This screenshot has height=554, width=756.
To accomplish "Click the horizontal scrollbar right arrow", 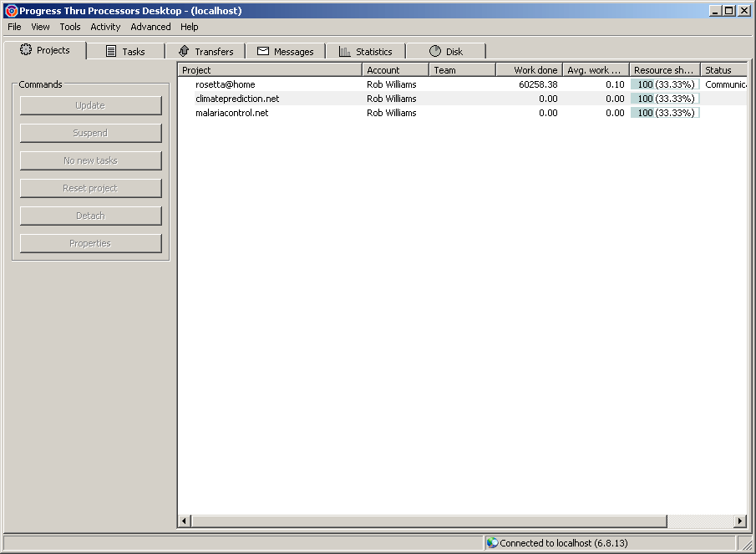I will coord(741,521).
